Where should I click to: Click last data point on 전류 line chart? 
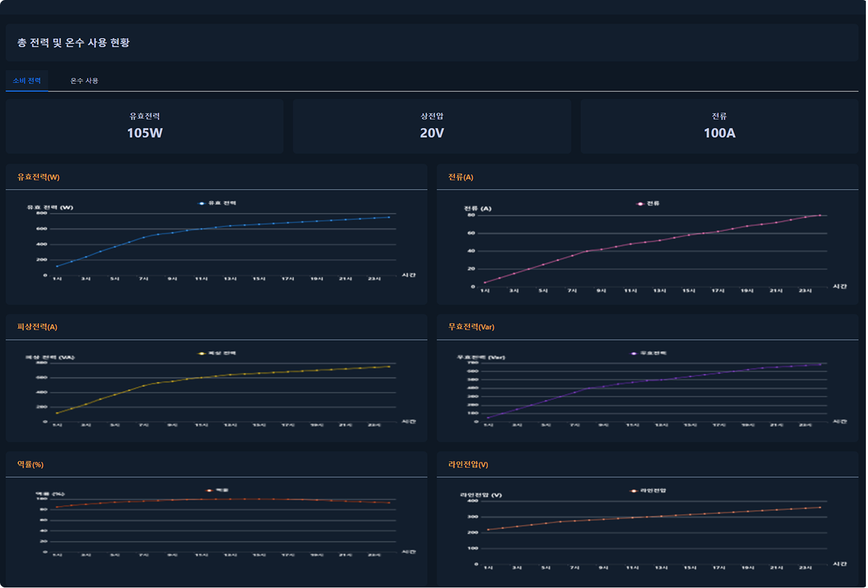tap(820, 215)
